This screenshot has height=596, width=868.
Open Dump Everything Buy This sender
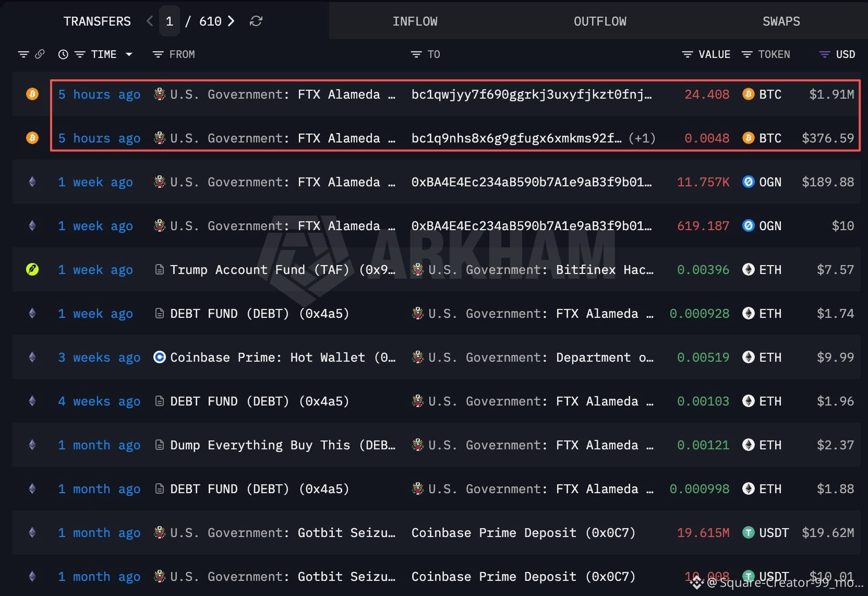(283, 445)
